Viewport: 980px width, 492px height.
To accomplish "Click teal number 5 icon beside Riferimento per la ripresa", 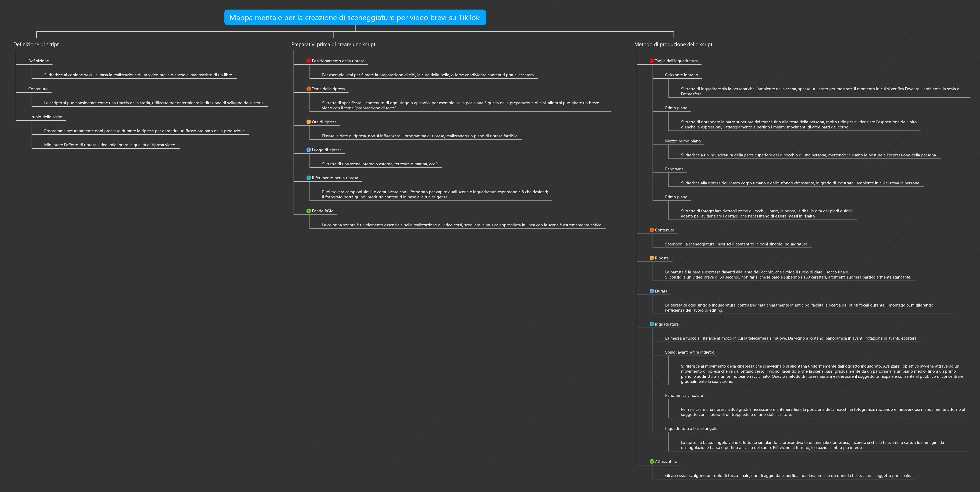I will (x=309, y=178).
